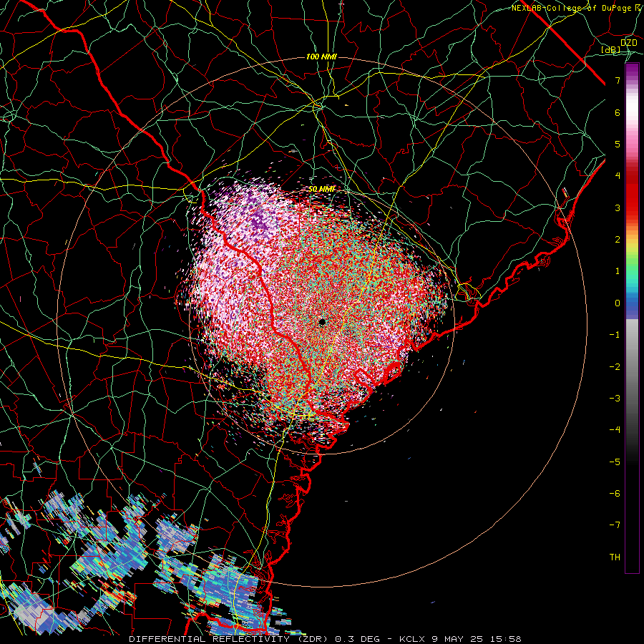Screen dimensions: 644x644
Task: Click the 7 value on the color scale
Action: click(x=618, y=80)
